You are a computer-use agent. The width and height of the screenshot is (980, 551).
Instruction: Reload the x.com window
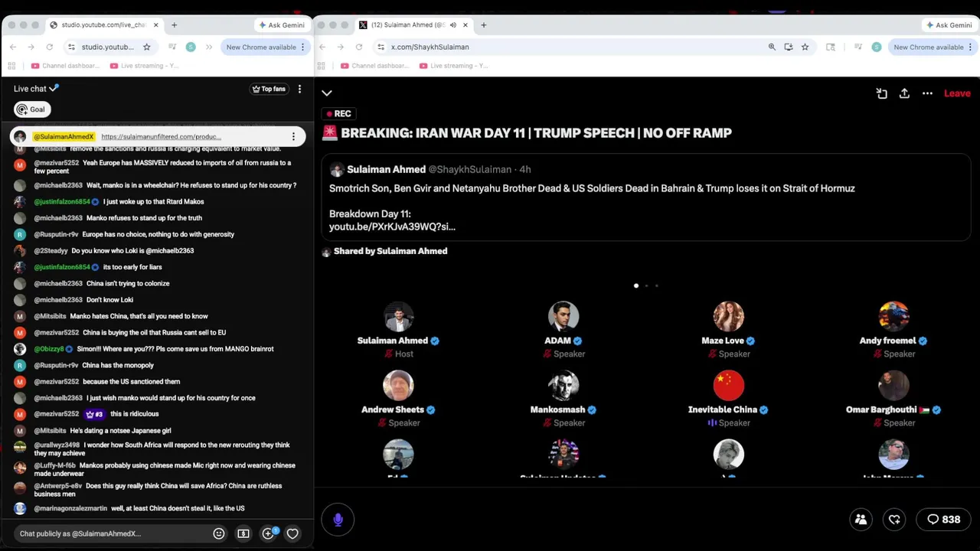tap(358, 47)
